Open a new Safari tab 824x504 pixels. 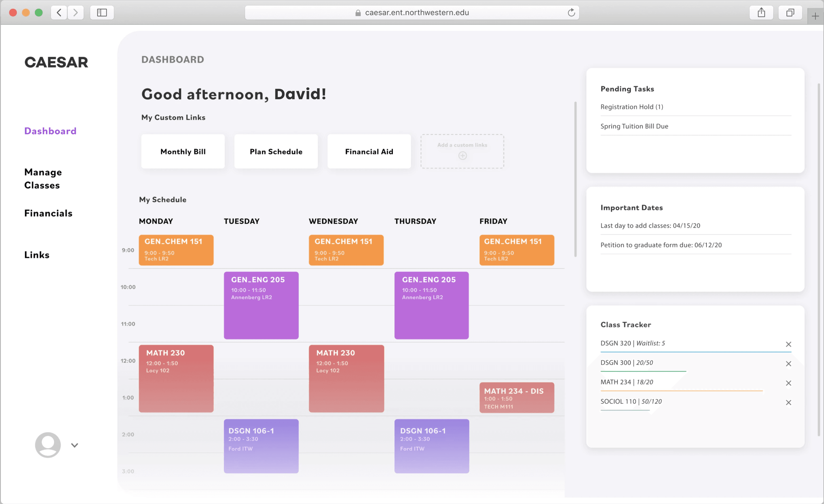pyautogui.click(x=815, y=16)
